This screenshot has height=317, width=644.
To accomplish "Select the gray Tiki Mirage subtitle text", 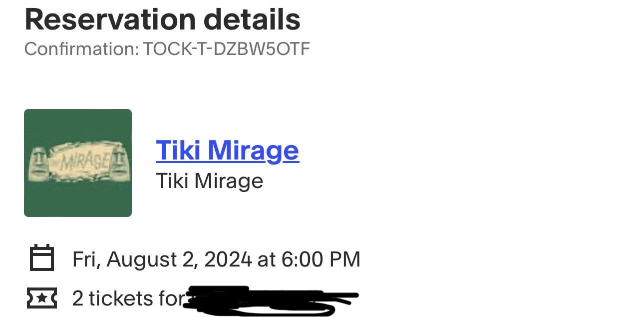I will point(210,181).
